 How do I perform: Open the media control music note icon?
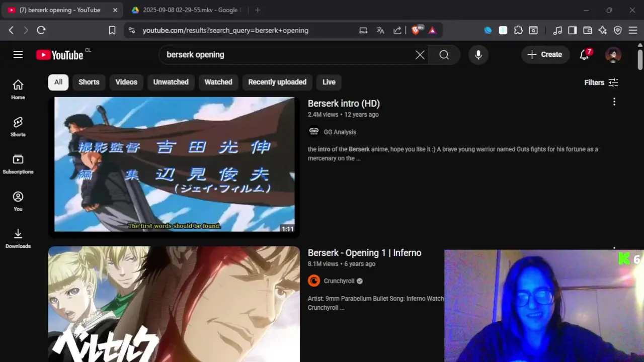point(557,30)
